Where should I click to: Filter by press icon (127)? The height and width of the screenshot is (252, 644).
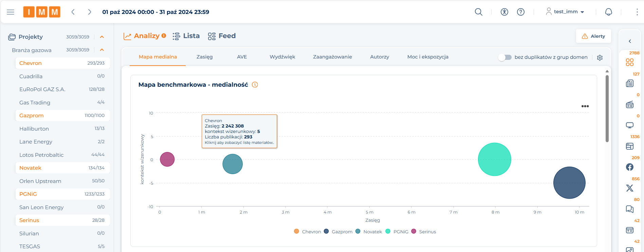click(630, 83)
